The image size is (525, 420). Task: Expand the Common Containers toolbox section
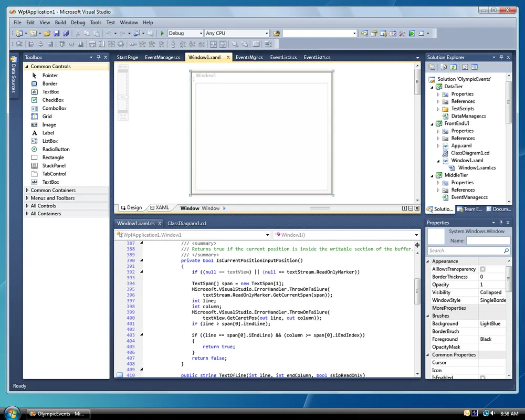(52, 191)
